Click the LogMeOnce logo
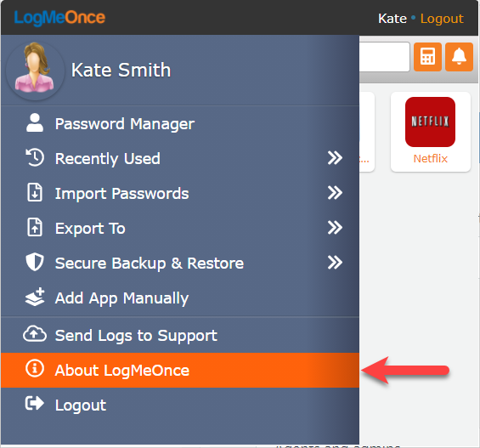Viewport: 480px width, 448px height. 59,18
